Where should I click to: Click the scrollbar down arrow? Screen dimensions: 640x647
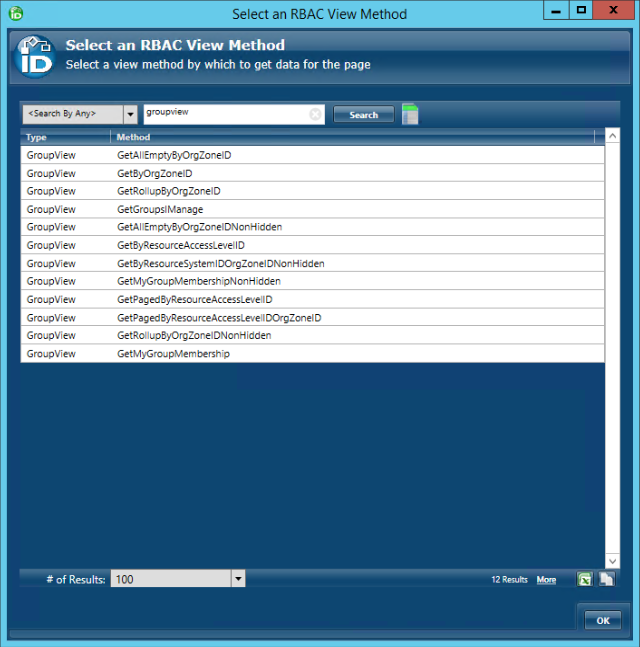613,561
